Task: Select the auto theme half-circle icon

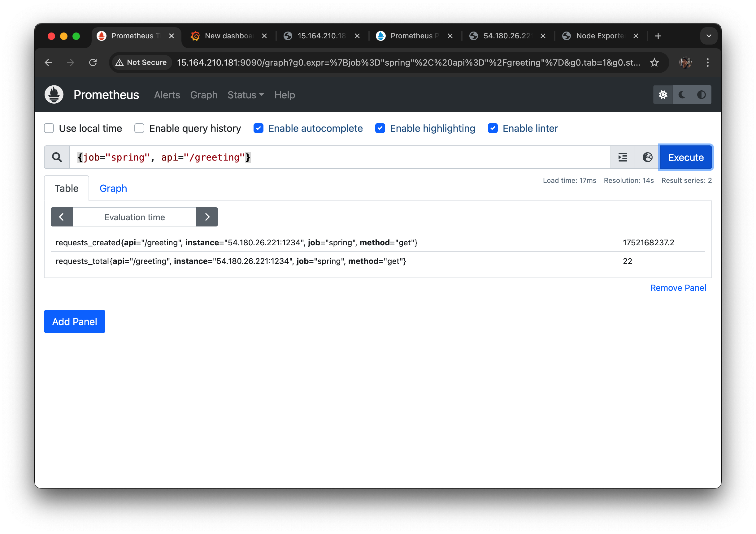Action: click(701, 95)
